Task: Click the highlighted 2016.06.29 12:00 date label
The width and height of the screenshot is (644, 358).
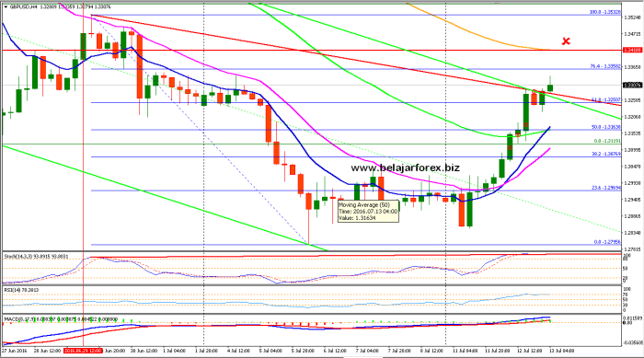Action: coord(83,351)
